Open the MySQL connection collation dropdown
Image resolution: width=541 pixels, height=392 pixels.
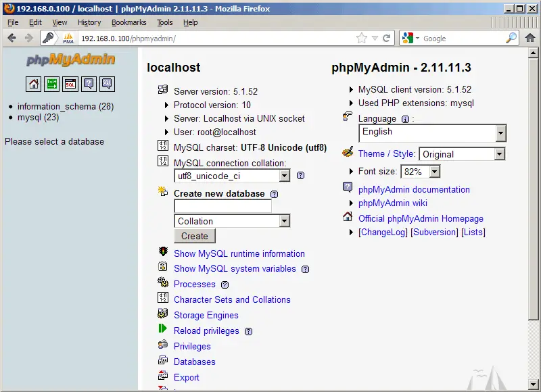pos(232,176)
